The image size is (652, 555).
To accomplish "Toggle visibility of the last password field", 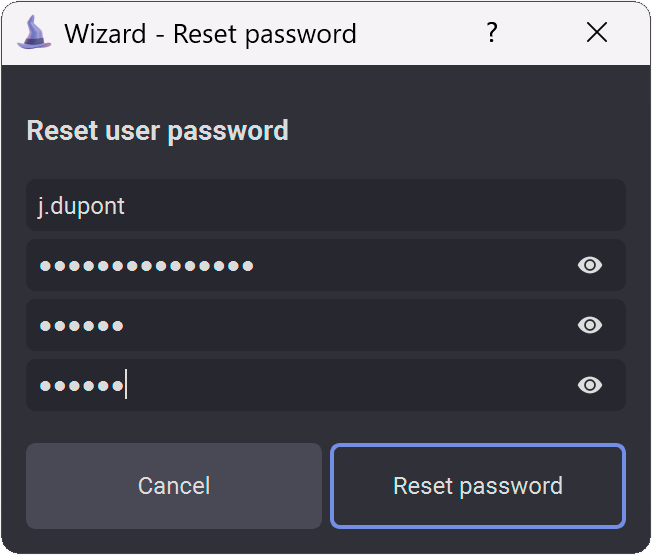I will click(x=590, y=385).
